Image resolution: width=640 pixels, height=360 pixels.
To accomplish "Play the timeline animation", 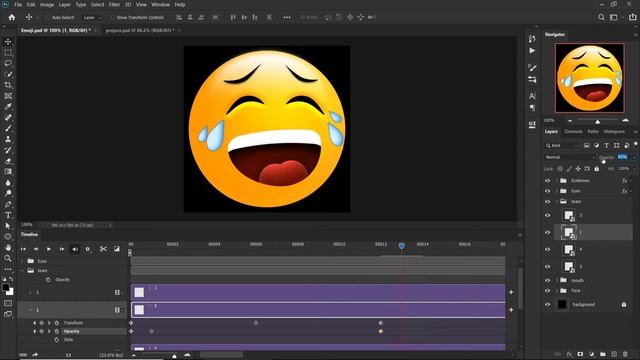I will click(49, 249).
